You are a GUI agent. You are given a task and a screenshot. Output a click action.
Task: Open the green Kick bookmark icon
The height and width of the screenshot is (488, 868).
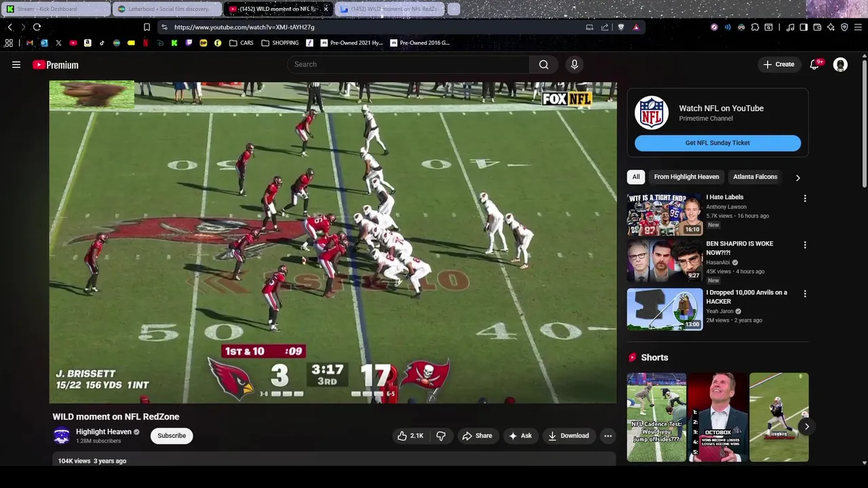point(174,43)
